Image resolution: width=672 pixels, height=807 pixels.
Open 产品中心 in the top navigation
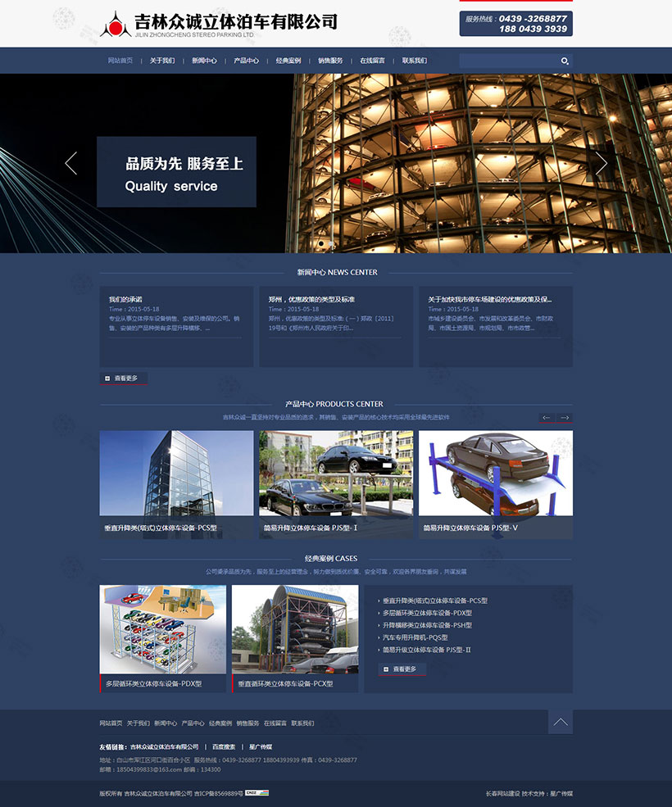pos(246,61)
